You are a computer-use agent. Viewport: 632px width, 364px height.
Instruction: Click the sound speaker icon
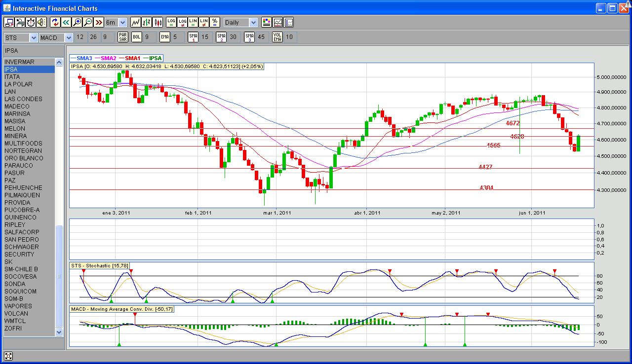tap(41, 22)
